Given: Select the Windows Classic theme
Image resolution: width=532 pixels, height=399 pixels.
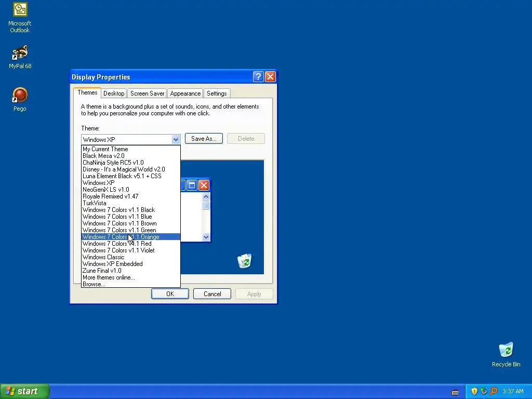Looking at the screenshot, I should point(131,257).
